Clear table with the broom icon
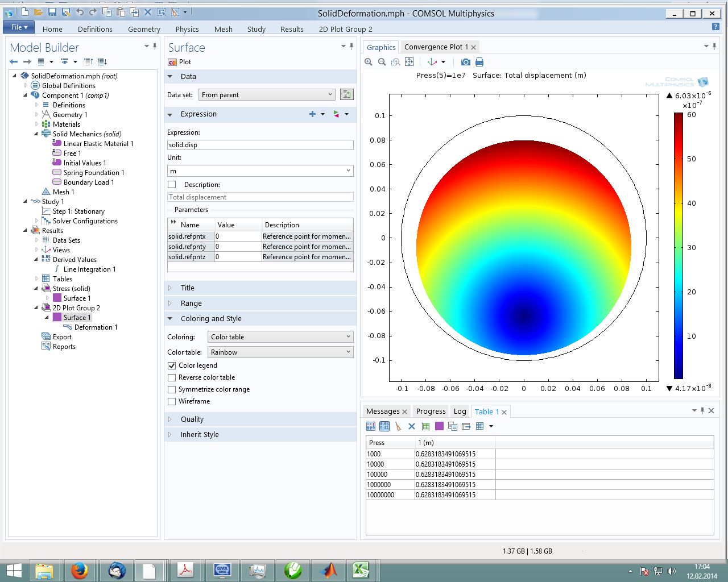This screenshot has height=582, width=728. click(x=398, y=426)
